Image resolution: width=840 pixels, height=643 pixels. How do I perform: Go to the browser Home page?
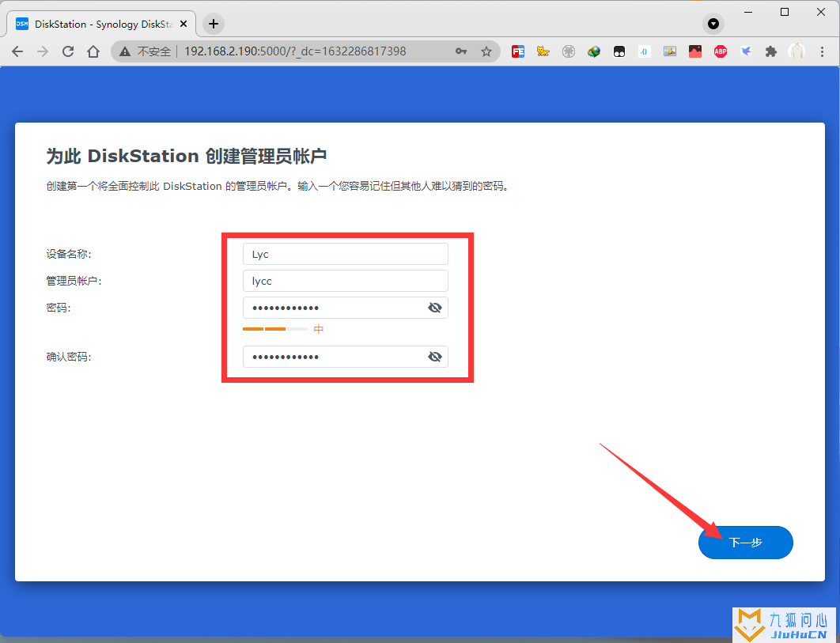point(93,51)
